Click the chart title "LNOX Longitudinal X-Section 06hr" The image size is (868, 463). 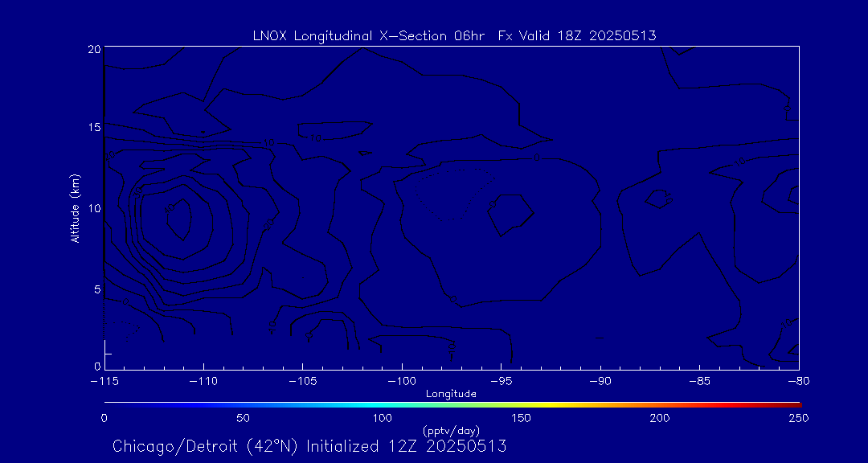tap(367, 36)
